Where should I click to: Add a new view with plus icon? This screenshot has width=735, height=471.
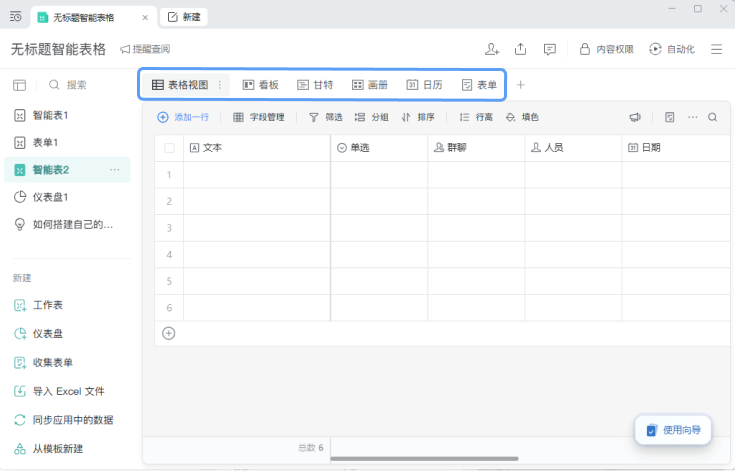520,85
